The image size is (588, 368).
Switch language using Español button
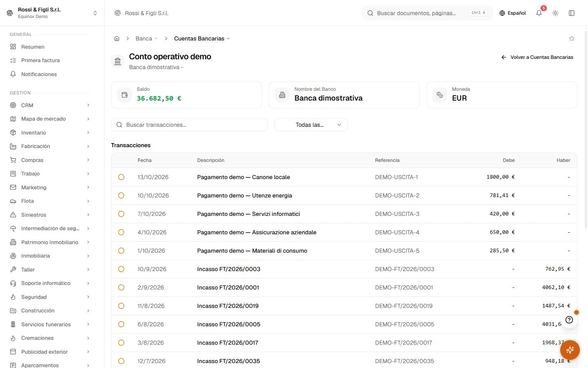[512, 13]
